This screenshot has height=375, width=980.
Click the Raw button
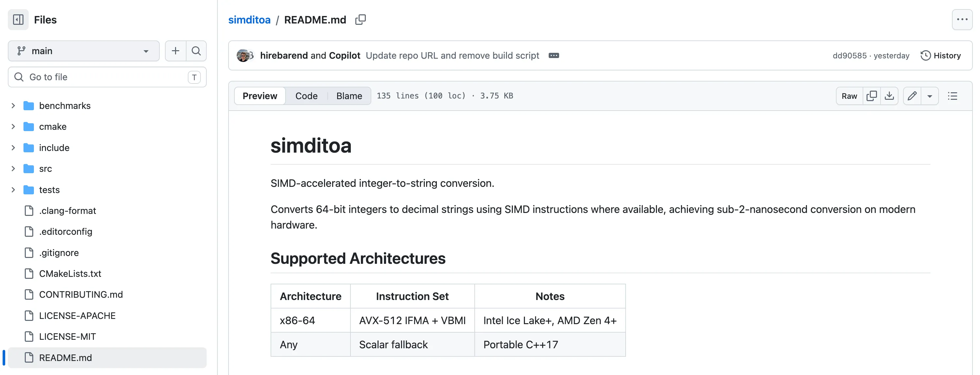849,96
